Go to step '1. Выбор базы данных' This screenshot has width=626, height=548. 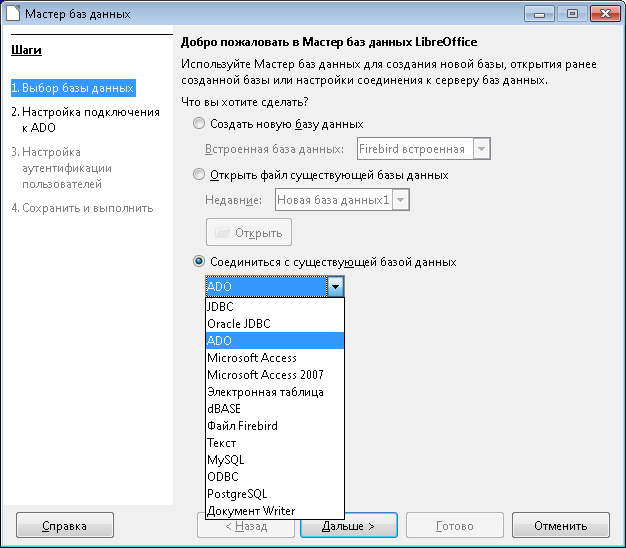tap(73, 88)
